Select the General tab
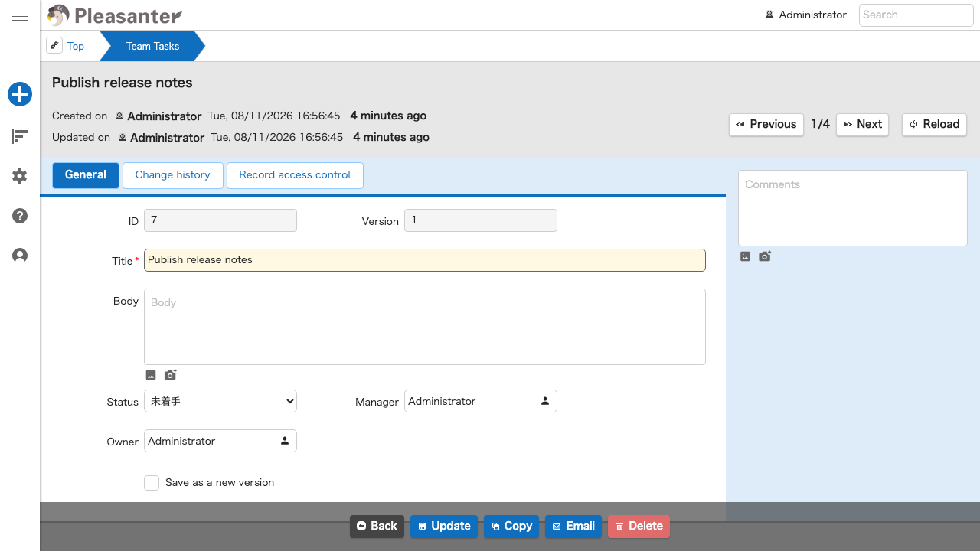The width and height of the screenshot is (980, 551). [86, 175]
